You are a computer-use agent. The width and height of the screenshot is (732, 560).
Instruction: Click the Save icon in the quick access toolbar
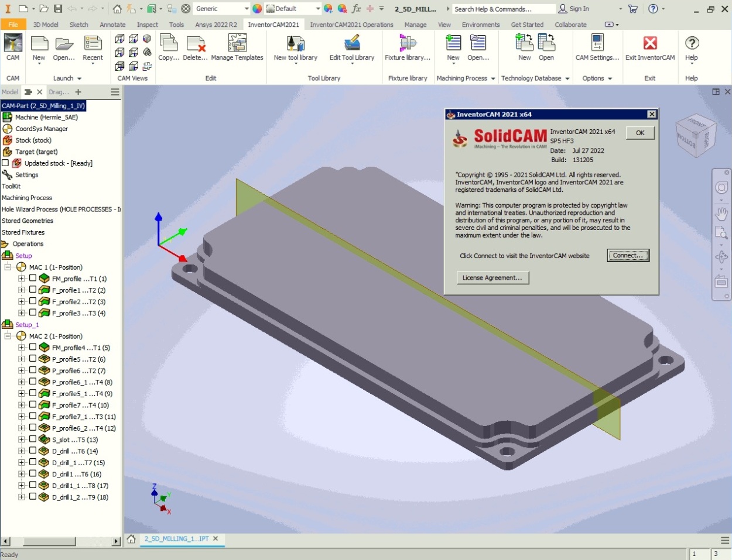[x=58, y=9]
